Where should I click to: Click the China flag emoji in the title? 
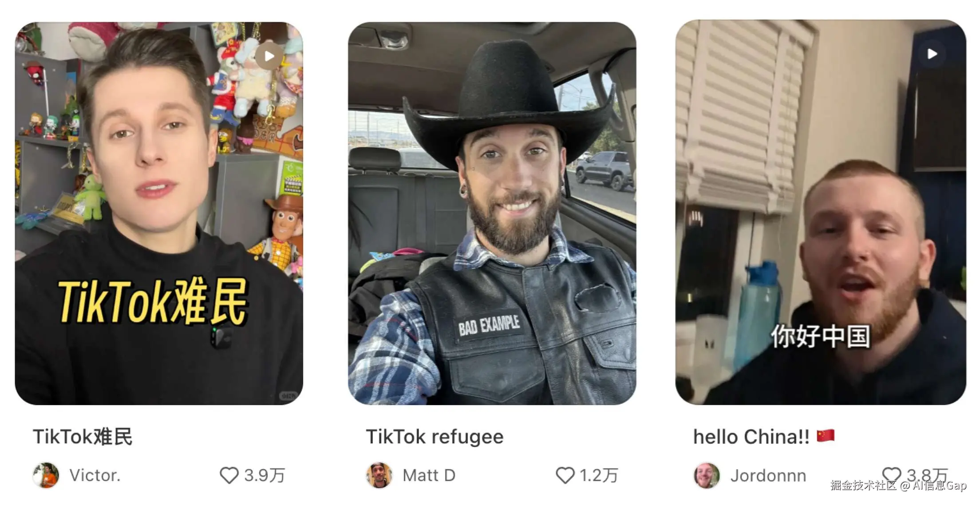pyautogui.click(x=826, y=435)
